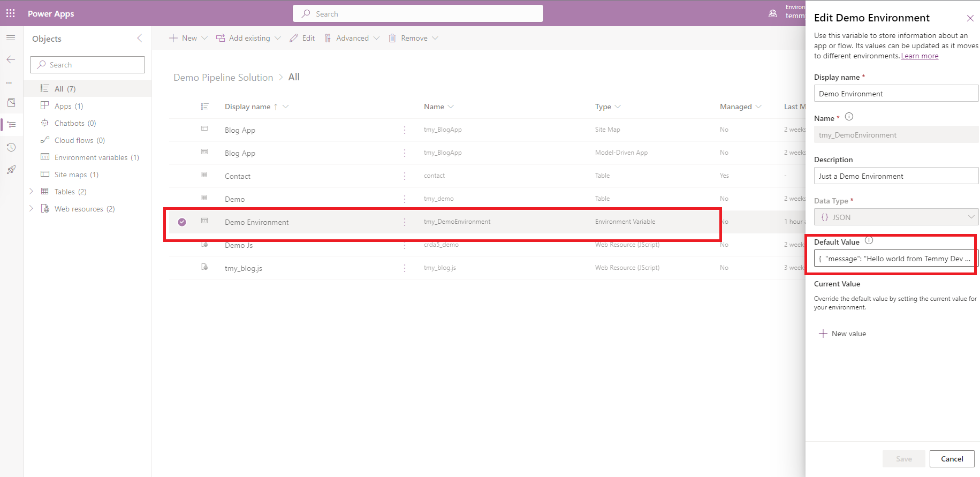The height and width of the screenshot is (477, 980).
Task: Click the list view icon in header row
Action: coord(204,107)
